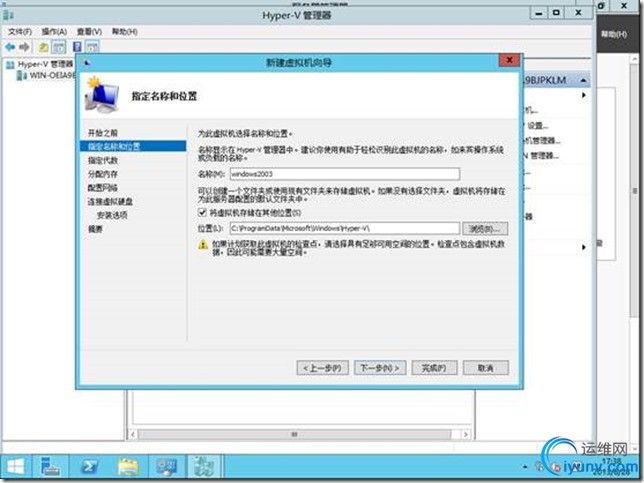Expand the top submenu arrow in Actions pane
644x483 pixels.
pyautogui.click(x=584, y=95)
